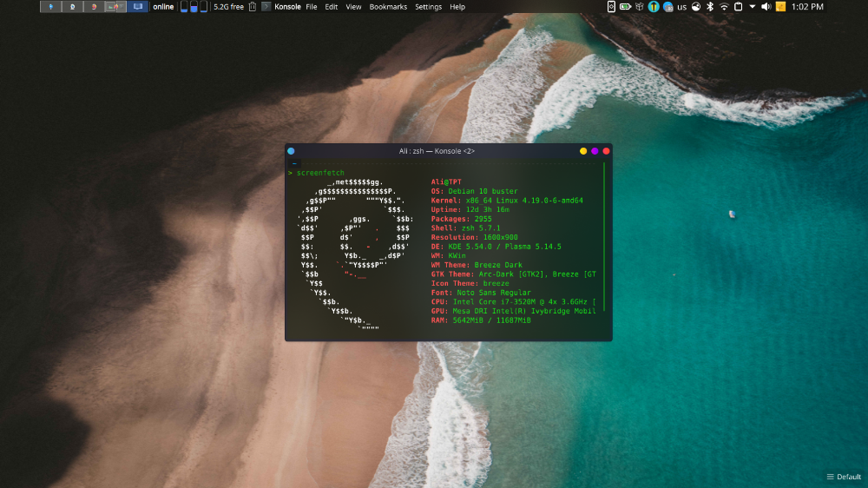Image resolution: width=868 pixels, height=488 pixels.
Task: Open the View menu
Action: 353,7
